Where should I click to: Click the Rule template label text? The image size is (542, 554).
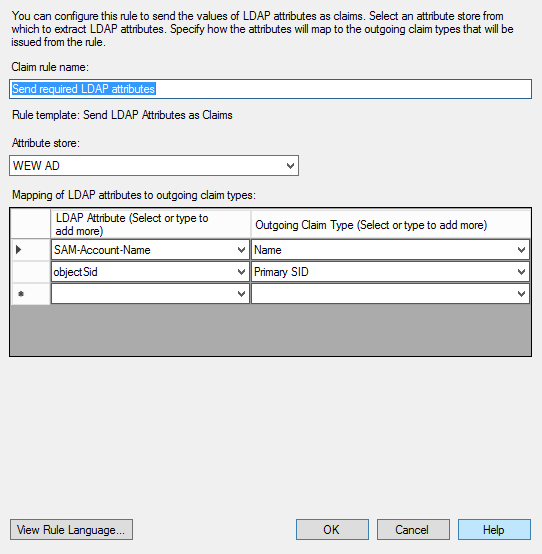tap(122, 115)
